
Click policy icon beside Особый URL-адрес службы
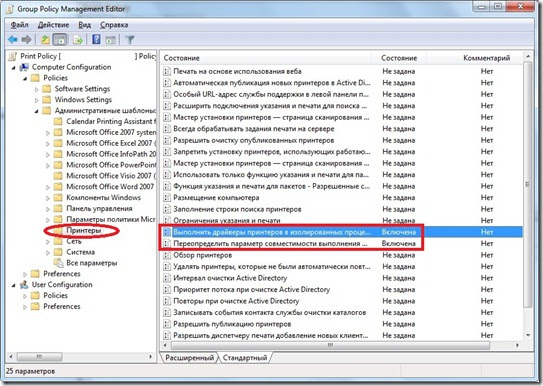click(x=167, y=94)
